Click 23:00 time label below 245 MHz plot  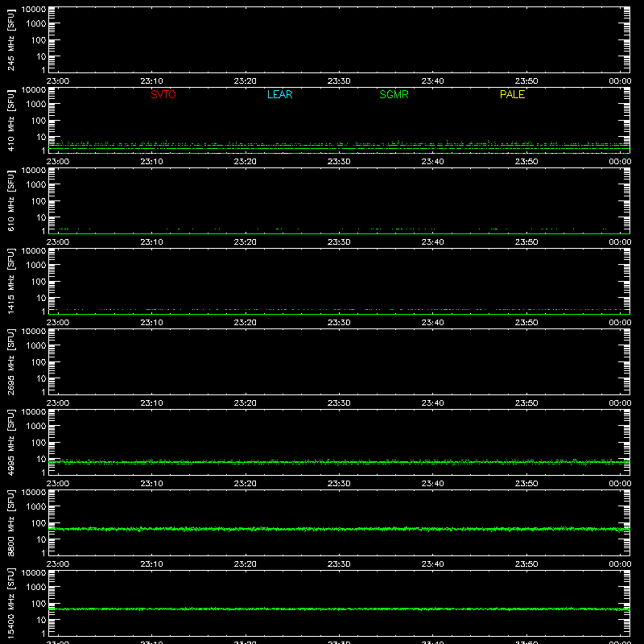tap(58, 81)
